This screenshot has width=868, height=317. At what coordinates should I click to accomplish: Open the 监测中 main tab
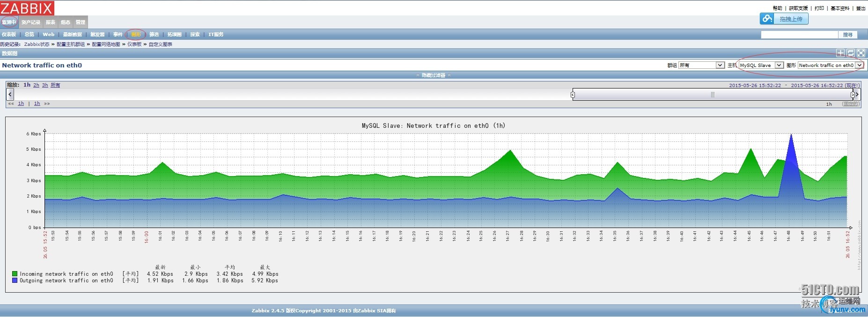(x=9, y=22)
